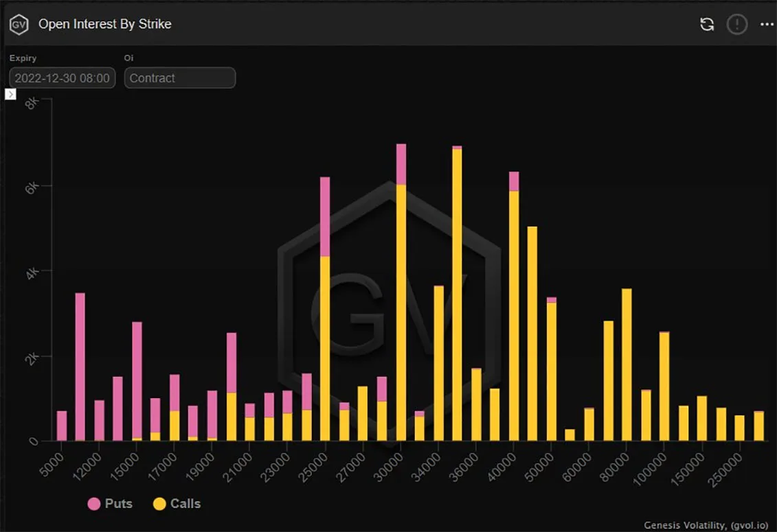
Task: Toggle the Puts series in the legend
Action: point(110,504)
